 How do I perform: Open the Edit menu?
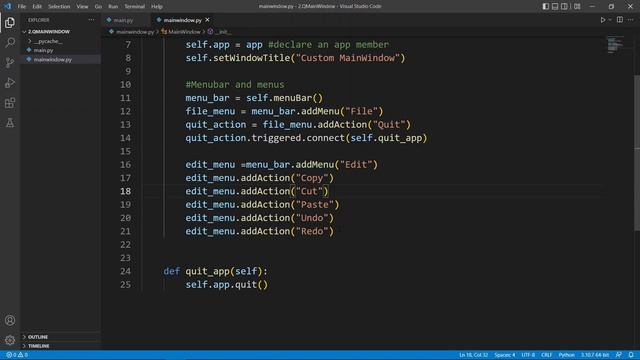click(37, 7)
